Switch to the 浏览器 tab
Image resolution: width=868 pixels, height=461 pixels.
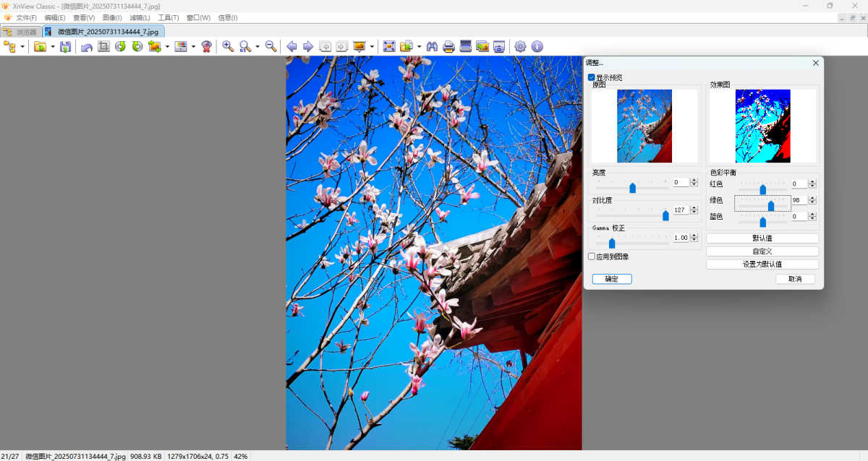[x=21, y=32]
